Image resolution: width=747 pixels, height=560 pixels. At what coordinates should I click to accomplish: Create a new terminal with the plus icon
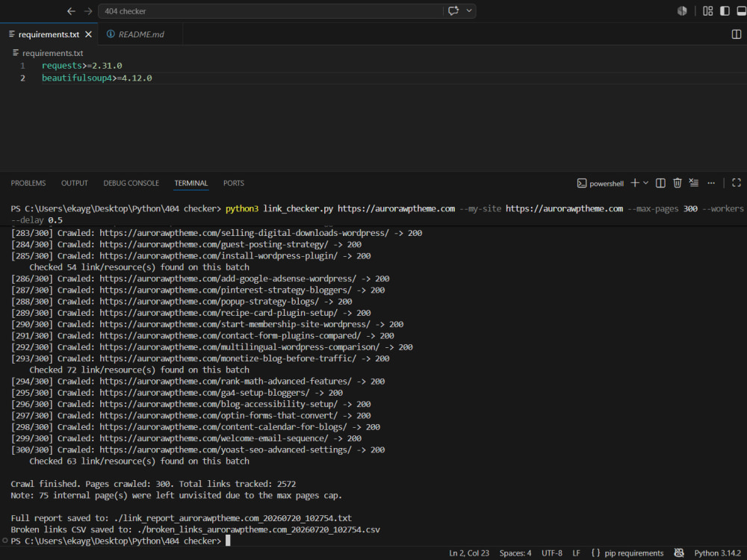(x=634, y=183)
